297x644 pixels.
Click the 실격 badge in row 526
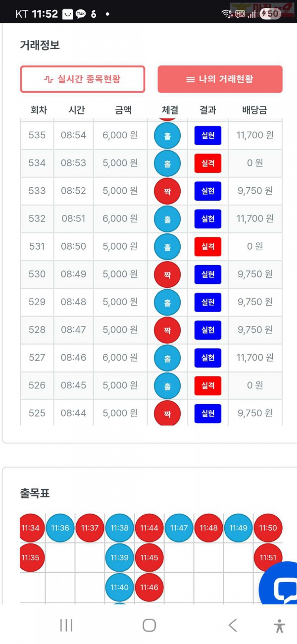pos(208,385)
